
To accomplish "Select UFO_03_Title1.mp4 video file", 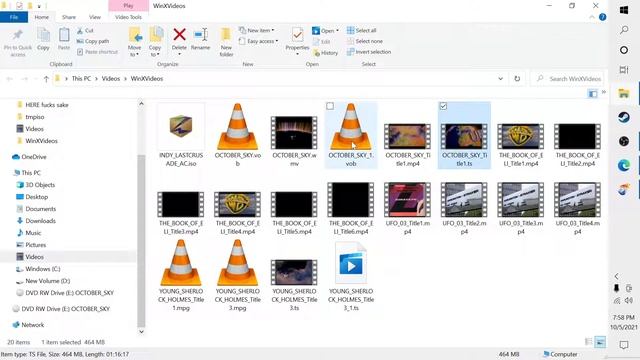I will (x=407, y=208).
